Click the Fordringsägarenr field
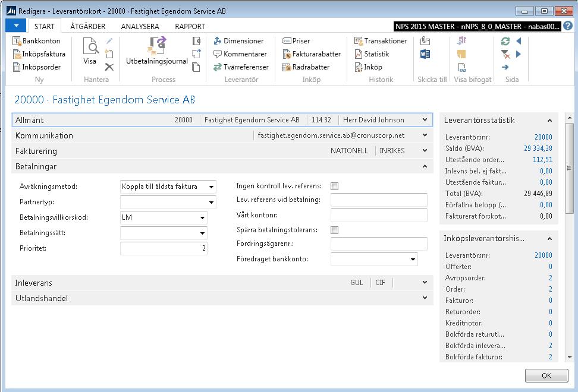The image size is (578, 392). tap(379, 244)
